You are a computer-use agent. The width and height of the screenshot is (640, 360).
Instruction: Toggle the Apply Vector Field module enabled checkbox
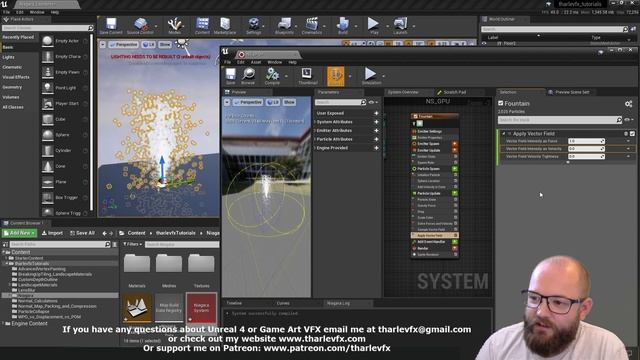(x=632, y=133)
